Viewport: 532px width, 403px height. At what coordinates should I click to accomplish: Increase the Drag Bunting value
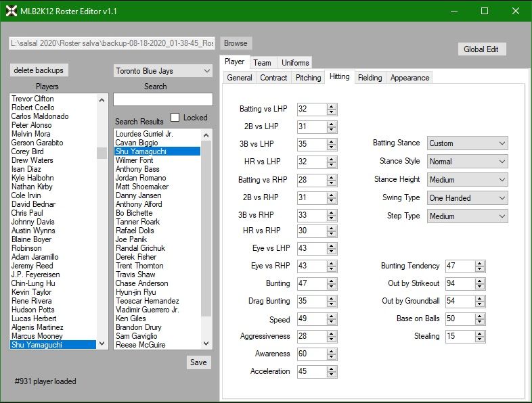(332, 299)
